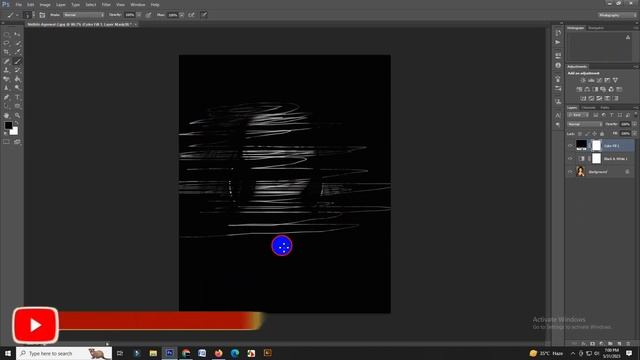This screenshot has width=640, height=360.
Task: Toggle the lock all button
Action: tap(602, 133)
